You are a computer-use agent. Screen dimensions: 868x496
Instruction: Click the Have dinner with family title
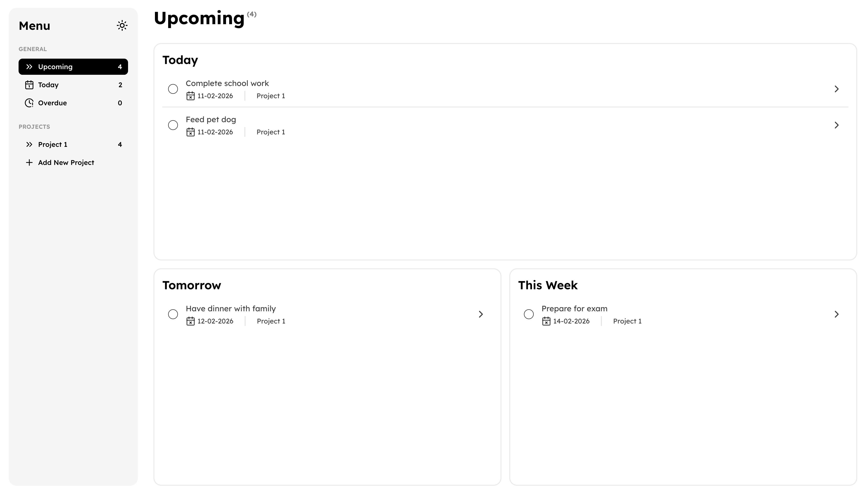coord(231,309)
